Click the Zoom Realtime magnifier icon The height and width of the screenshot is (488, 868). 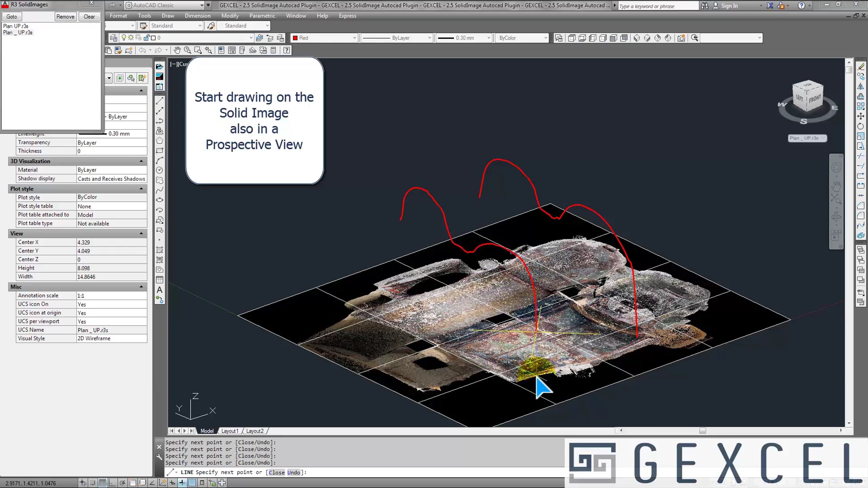(187, 50)
